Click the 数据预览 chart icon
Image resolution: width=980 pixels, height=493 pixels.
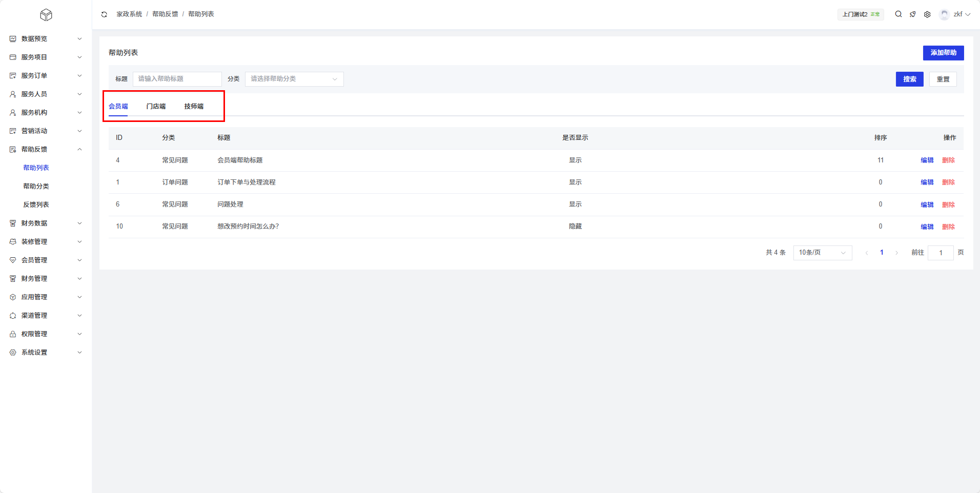[x=13, y=39]
